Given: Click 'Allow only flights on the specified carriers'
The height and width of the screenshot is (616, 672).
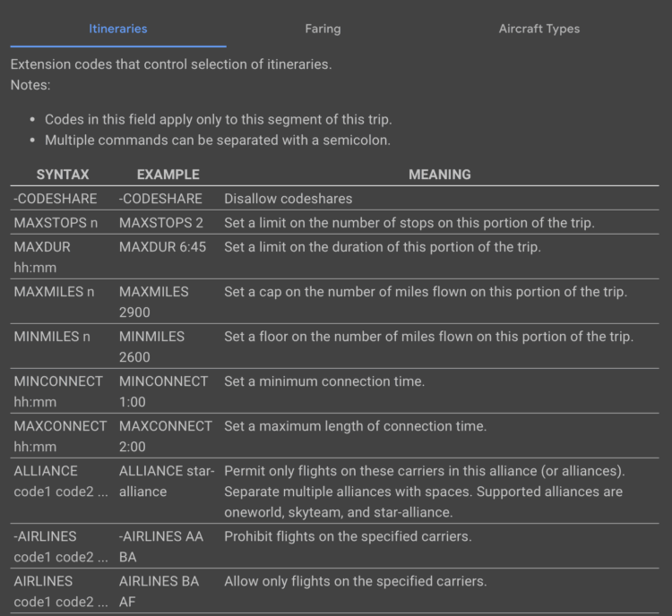Looking at the screenshot, I should 356,581.
